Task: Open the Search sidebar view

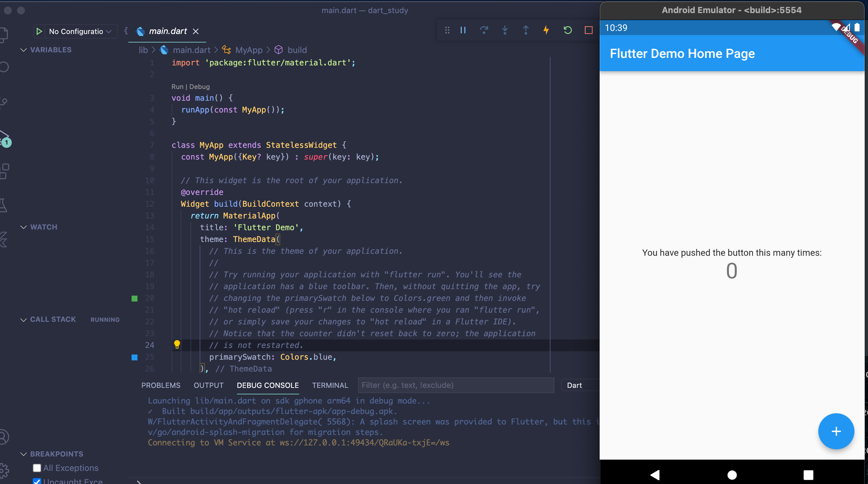Action: point(4,67)
